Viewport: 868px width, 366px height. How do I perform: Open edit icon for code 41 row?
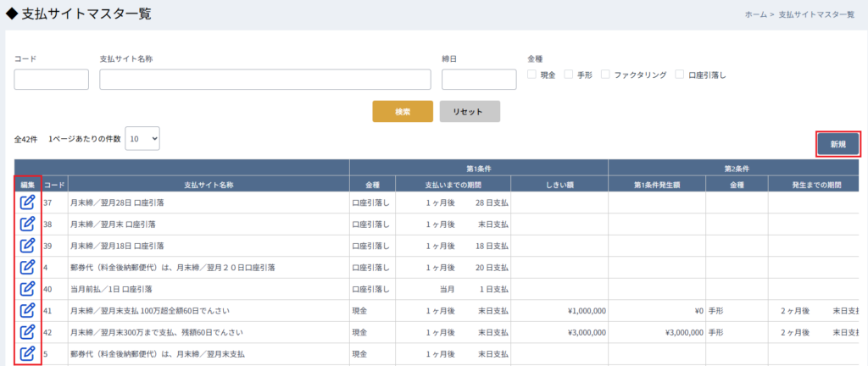point(27,310)
